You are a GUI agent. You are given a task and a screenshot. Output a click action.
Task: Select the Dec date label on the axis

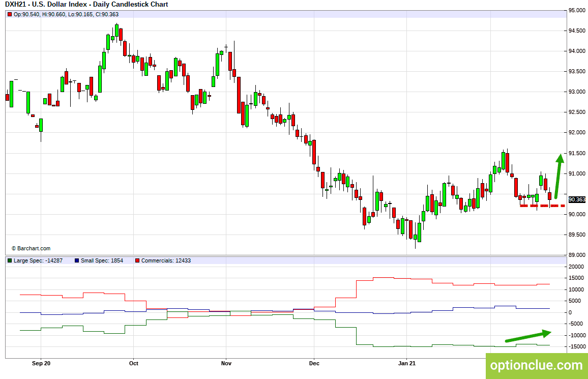[314, 363]
